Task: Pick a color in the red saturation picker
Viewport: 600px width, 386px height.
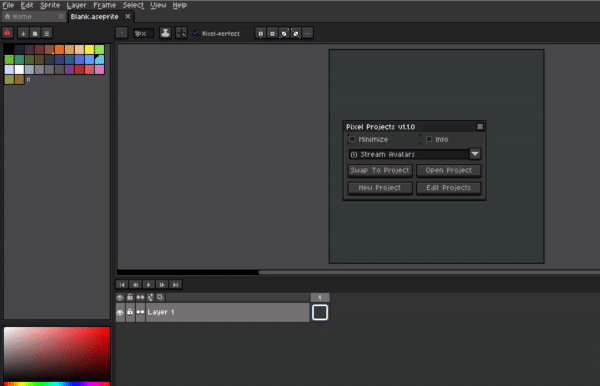Action: [57, 354]
